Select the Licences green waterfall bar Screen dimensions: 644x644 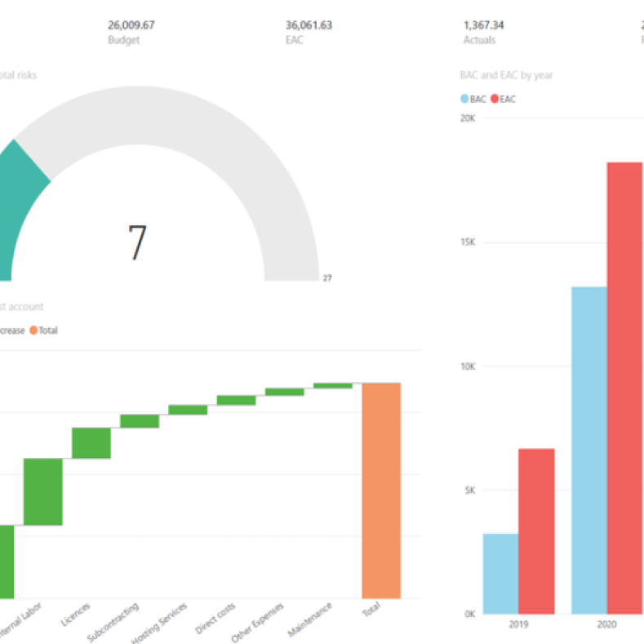click(x=91, y=443)
